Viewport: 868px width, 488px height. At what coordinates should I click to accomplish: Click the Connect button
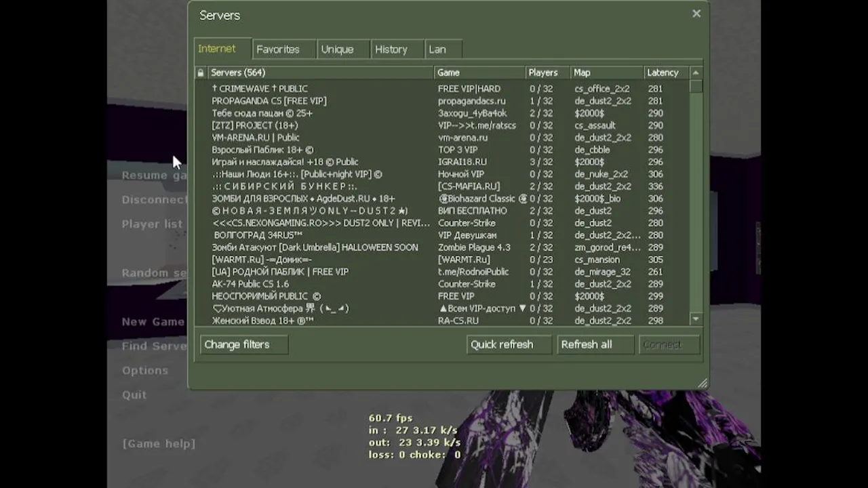pos(669,344)
